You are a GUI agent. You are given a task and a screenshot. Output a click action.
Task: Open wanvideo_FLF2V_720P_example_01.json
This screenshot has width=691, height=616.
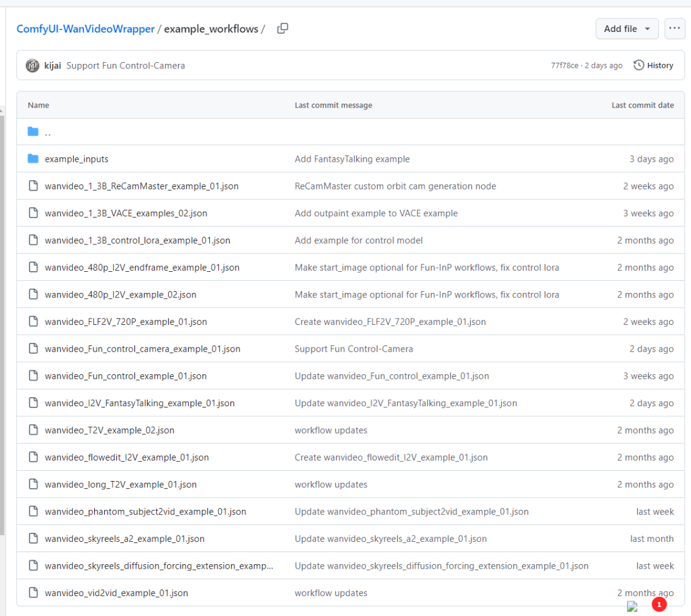click(x=125, y=322)
